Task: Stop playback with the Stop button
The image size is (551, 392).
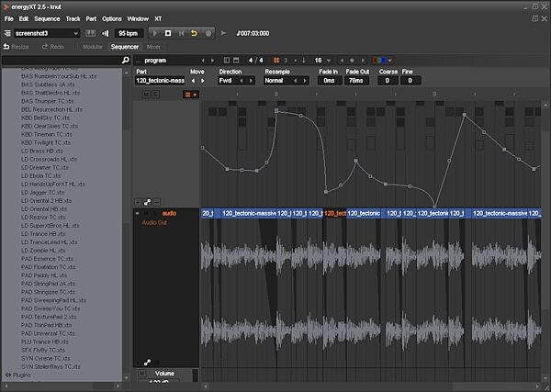Action: 168,33
